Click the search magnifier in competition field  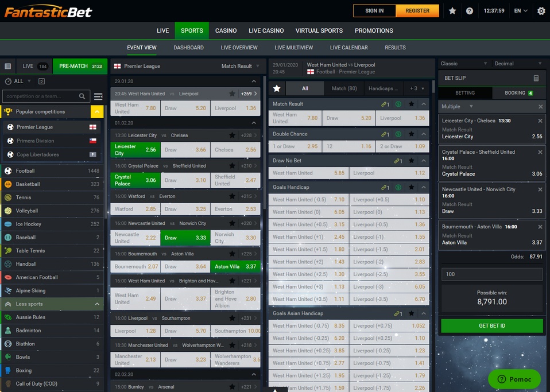click(x=82, y=96)
